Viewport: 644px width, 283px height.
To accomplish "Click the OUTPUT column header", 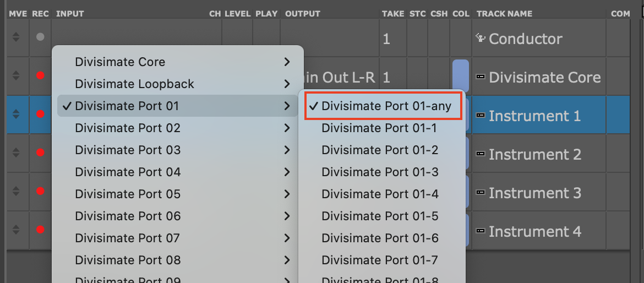I will pos(303,13).
